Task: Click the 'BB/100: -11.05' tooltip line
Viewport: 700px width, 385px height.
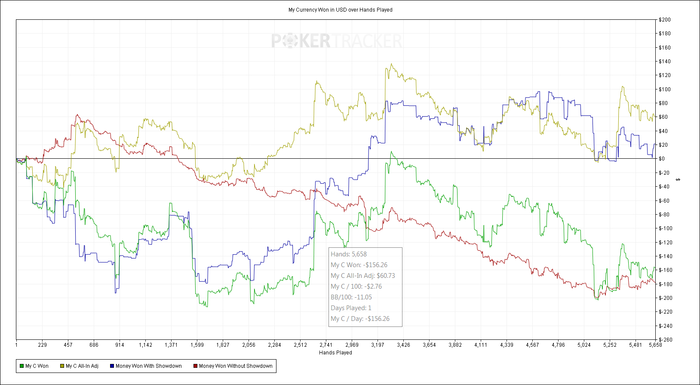Action: pyautogui.click(x=351, y=297)
